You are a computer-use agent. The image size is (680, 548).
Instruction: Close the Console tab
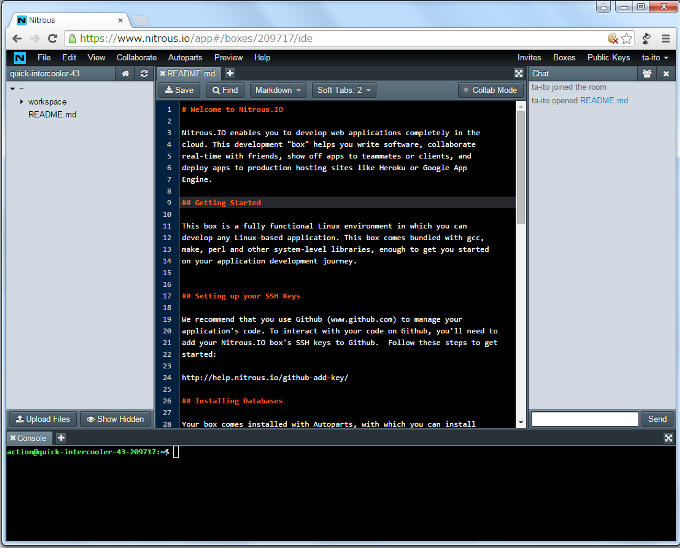(13, 438)
